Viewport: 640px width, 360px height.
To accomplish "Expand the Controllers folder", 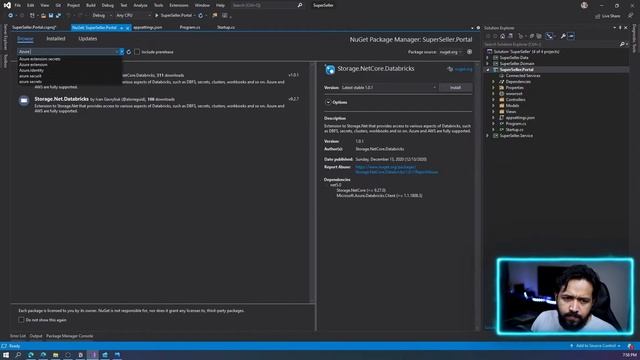I will 493,100.
